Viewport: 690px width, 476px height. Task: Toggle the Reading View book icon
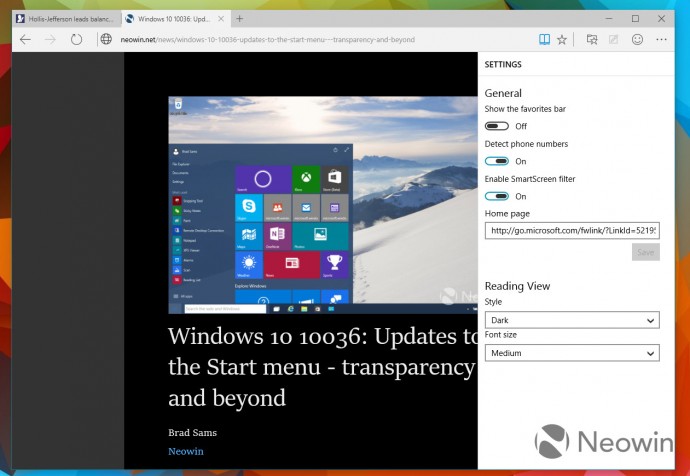(x=544, y=39)
